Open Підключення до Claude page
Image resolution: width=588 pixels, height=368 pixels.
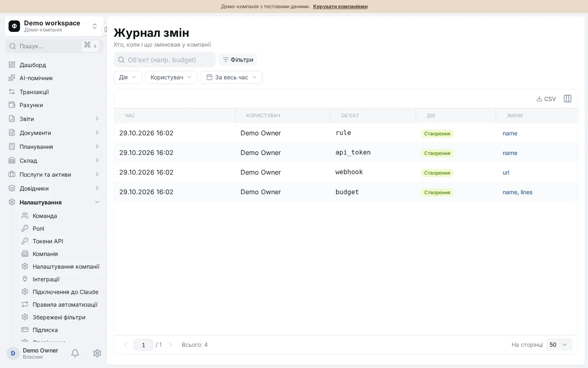pos(60,292)
